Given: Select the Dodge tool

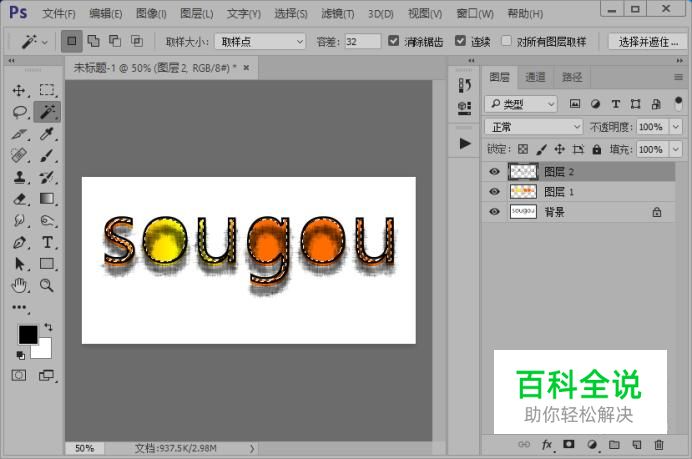Looking at the screenshot, I should pyautogui.click(x=47, y=220).
